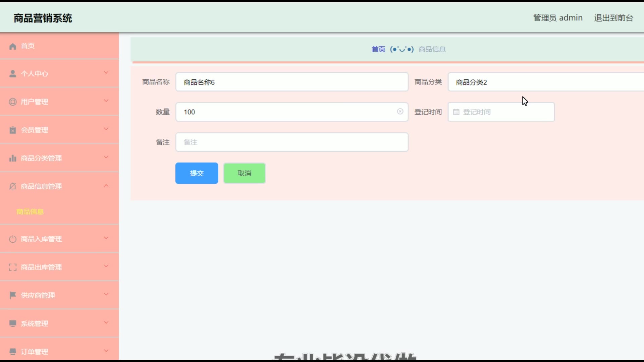Viewport: 644px width, 362px height.
Task: Click the clipboard icon beside 会员管理
Action: [13, 130]
